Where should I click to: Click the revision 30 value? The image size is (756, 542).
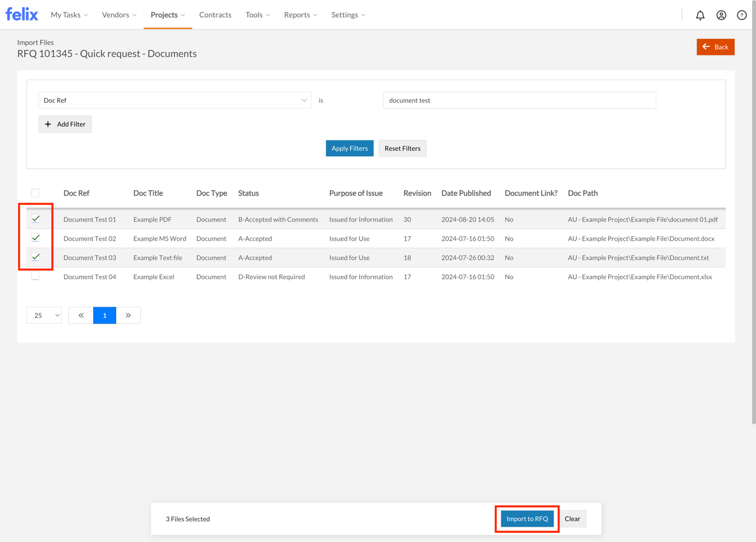pyautogui.click(x=407, y=219)
